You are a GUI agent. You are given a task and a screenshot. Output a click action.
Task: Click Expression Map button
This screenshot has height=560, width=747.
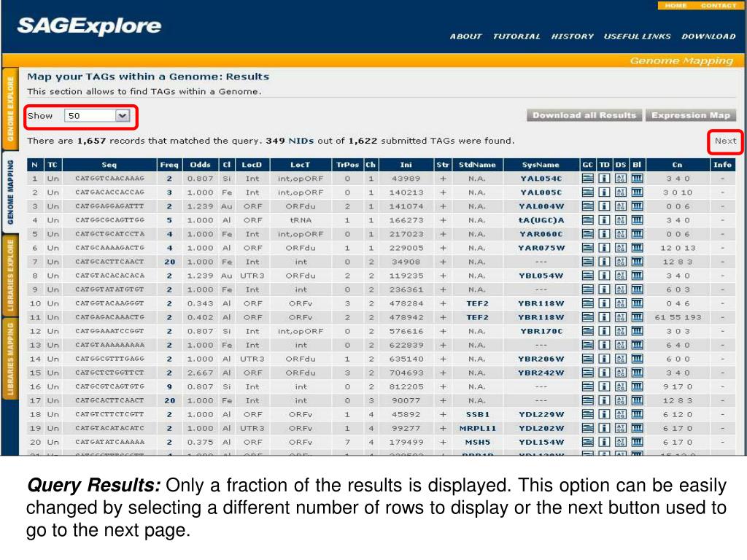(x=691, y=115)
